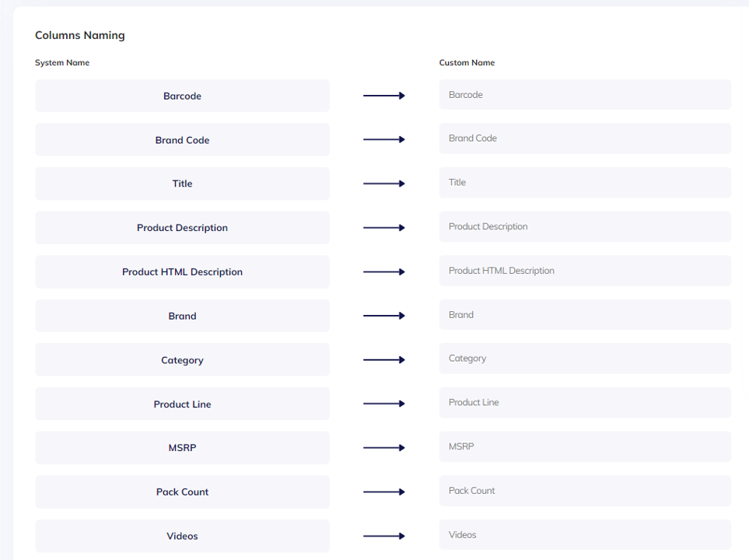The height and width of the screenshot is (560, 749).
Task: Click the Barcode custom name input field
Action: (x=584, y=95)
